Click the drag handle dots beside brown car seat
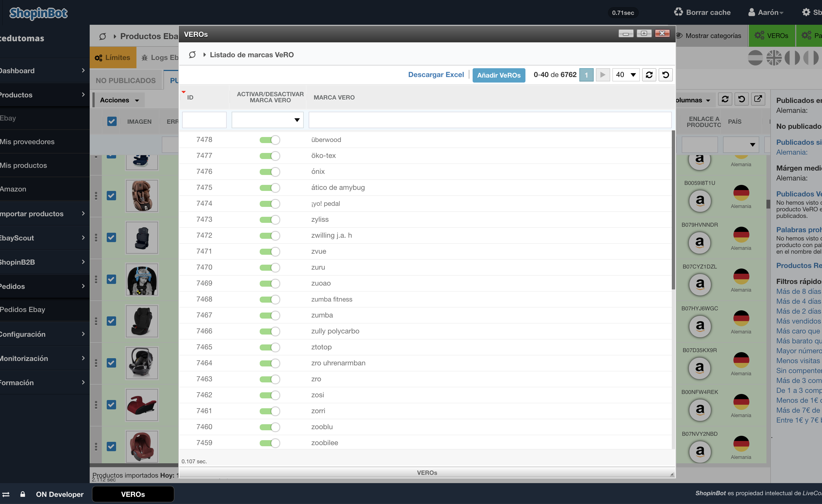The height and width of the screenshot is (504, 822). [x=96, y=195]
